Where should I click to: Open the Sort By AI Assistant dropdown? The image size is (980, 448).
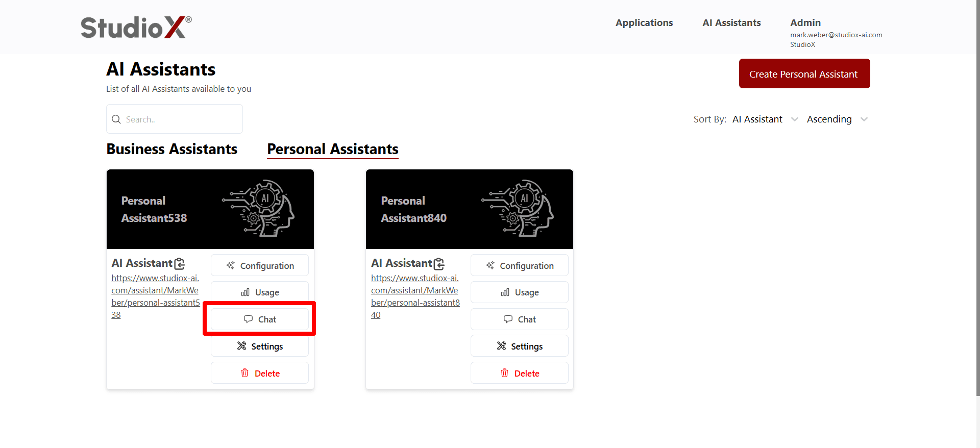coord(765,119)
